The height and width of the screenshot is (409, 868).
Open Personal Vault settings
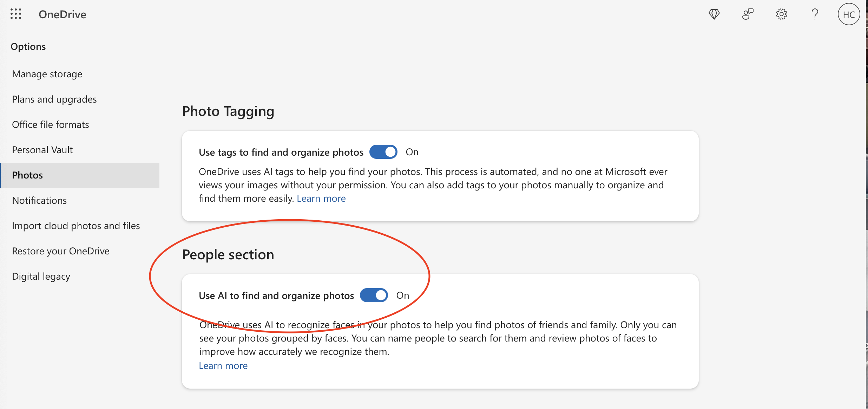(x=42, y=150)
